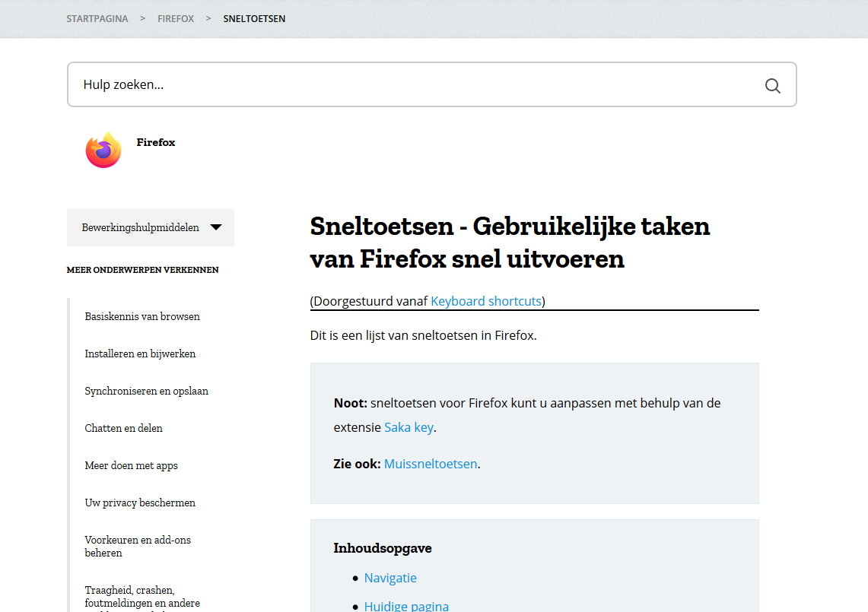Jump to Navigatie in the contents
The image size is (868, 612).
pos(390,578)
